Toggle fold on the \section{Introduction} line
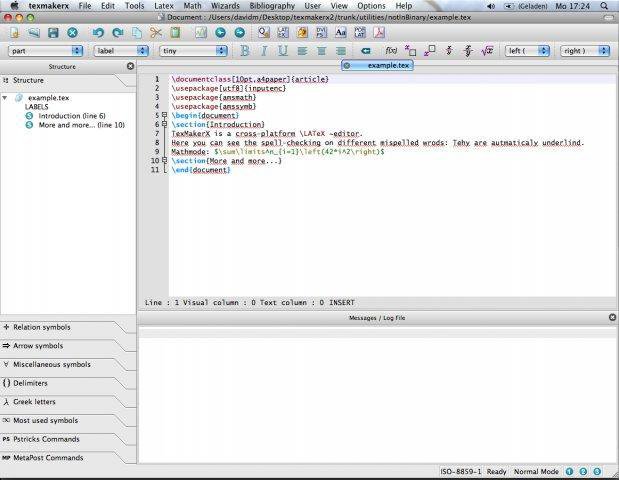This screenshot has height=480, width=619. coord(163,124)
